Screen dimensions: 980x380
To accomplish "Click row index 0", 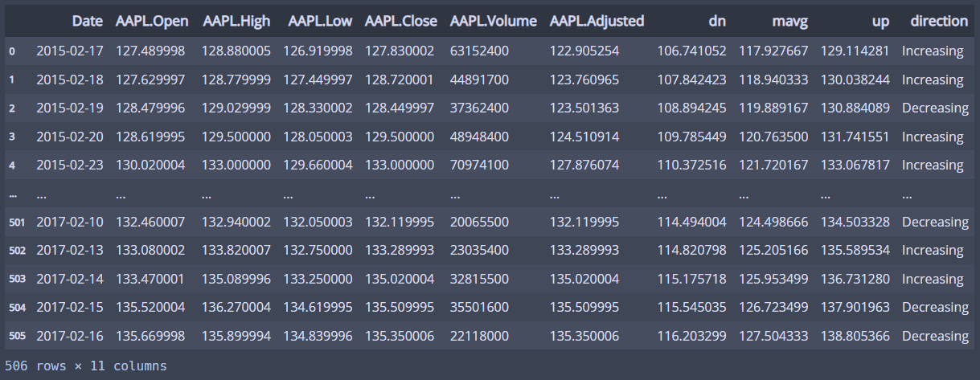I will coord(12,51).
